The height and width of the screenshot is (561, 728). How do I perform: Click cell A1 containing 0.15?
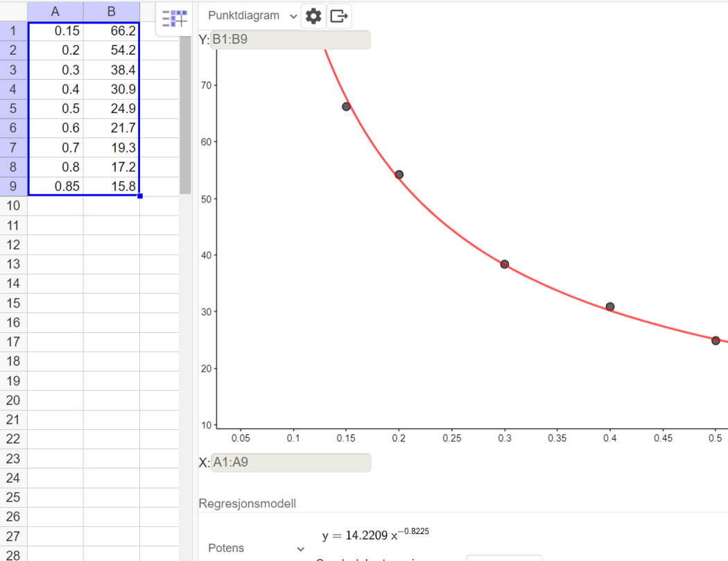coord(55,31)
